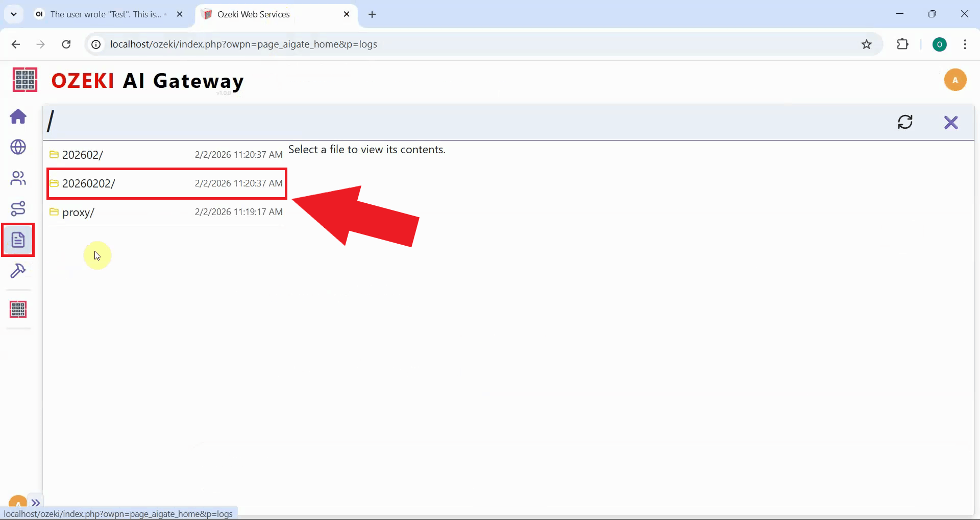Bookmark this page with the star
Image resolution: width=980 pixels, height=520 pixels.
[x=866, y=44]
